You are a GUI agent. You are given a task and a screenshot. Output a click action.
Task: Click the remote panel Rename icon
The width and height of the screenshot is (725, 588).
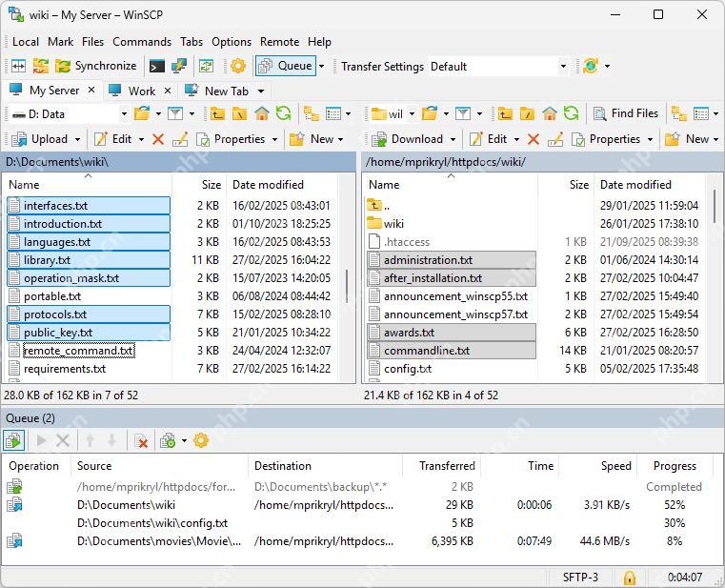(555, 139)
